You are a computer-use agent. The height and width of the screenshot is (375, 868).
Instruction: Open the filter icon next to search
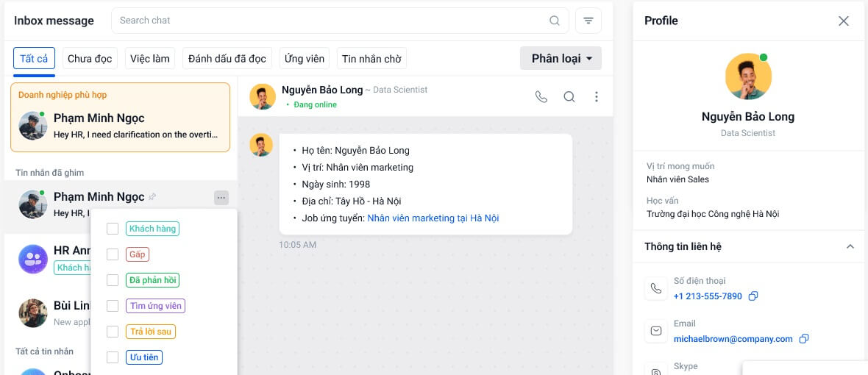click(588, 21)
